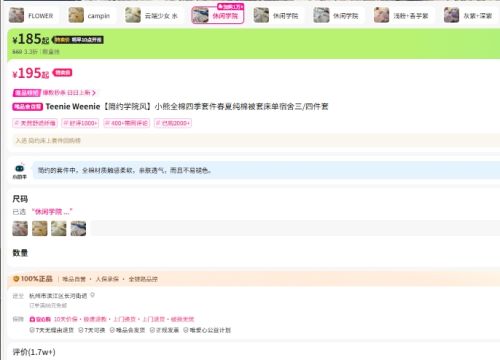This screenshot has height=360, width=500.
Task: Select the yellow thumbnail under 尺码
Action: pos(39,228)
